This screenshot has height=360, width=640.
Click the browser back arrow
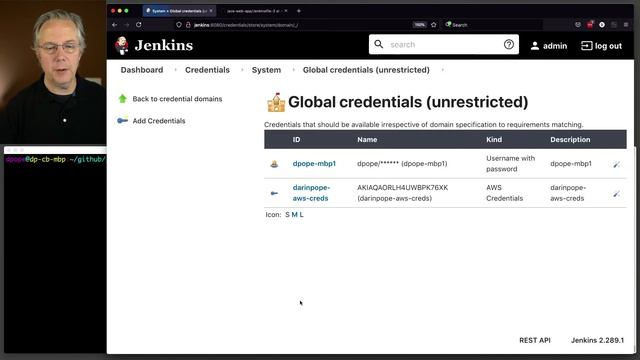tap(115, 24)
